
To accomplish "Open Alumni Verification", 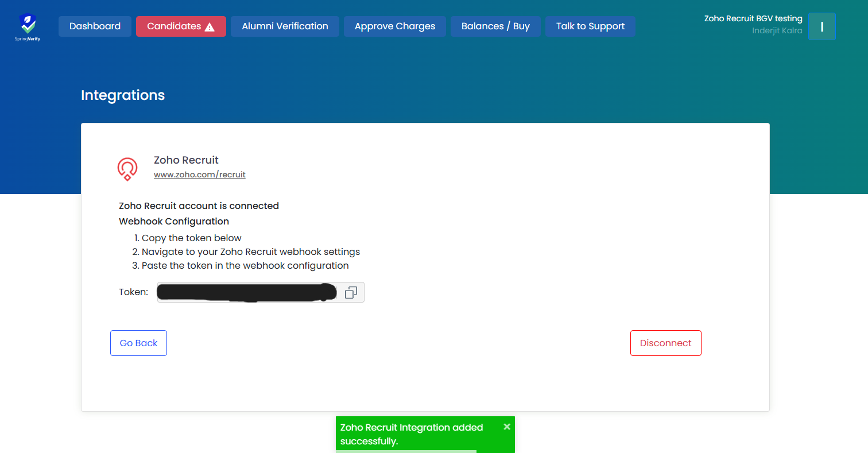I will (x=285, y=26).
